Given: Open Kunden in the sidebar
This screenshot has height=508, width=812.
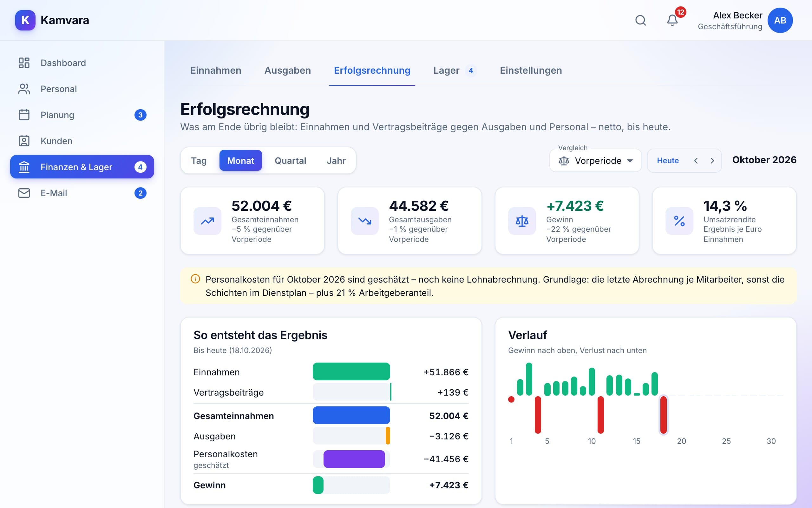Looking at the screenshot, I should tap(82, 141).
